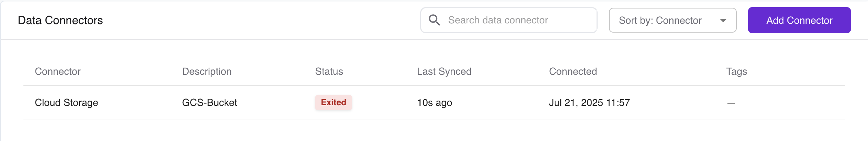Click the Sort by: Connector label text
The height and width of the screenshot is (141, 868).
pyautogui.click(x=660, y=21)
